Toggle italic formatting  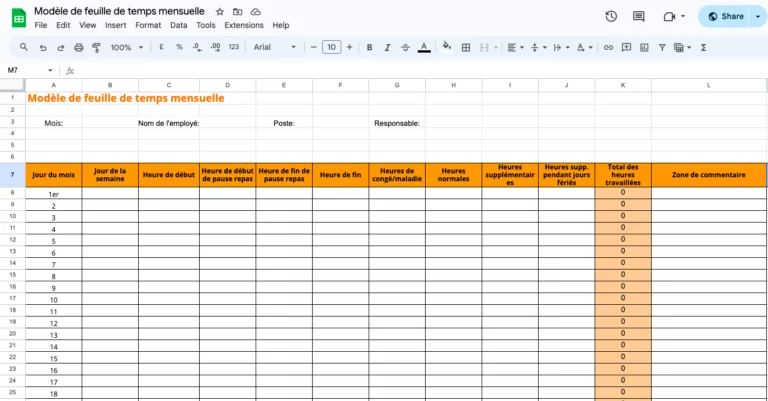[387, 47]
